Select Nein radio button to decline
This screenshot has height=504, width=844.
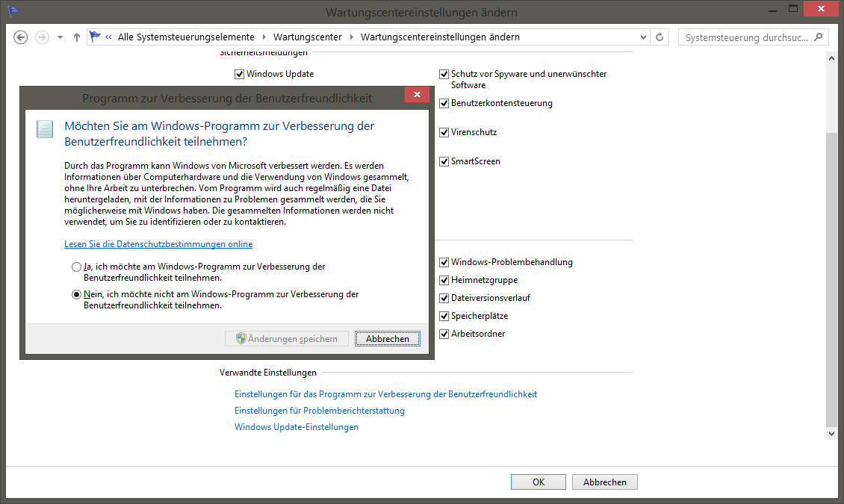pyautogui.click(x=76, y=295)
